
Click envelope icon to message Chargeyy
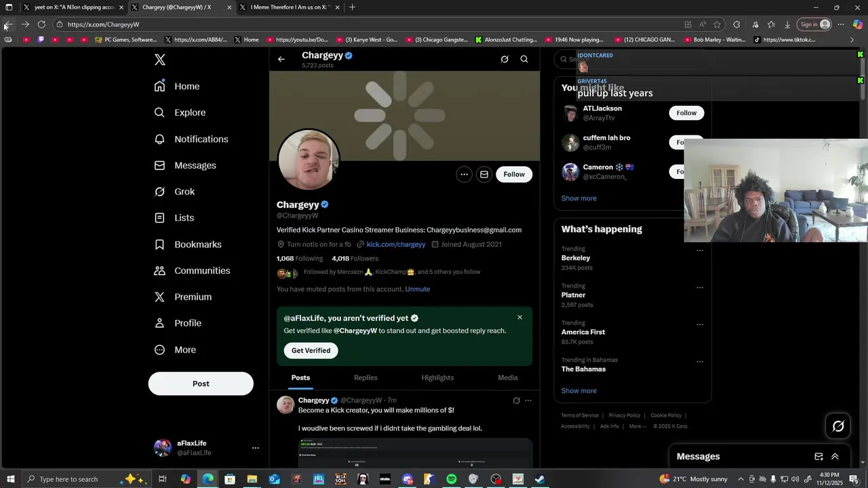484,174
